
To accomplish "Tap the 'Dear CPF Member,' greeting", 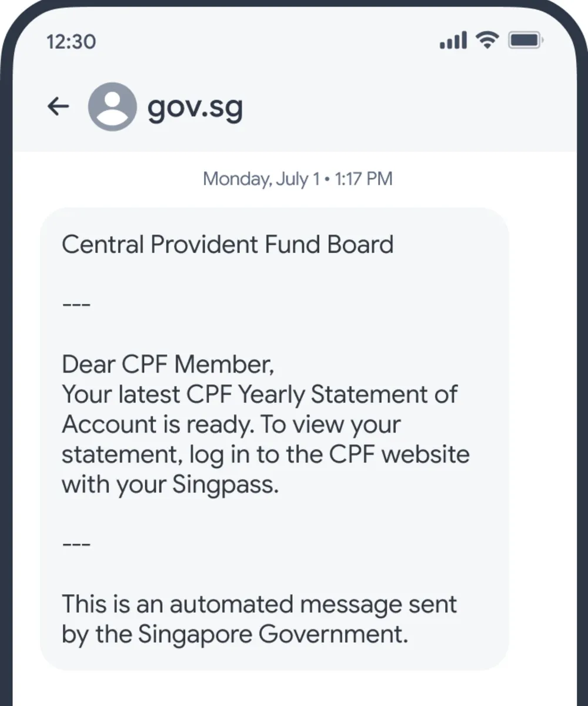I will (x=168, y=365).
